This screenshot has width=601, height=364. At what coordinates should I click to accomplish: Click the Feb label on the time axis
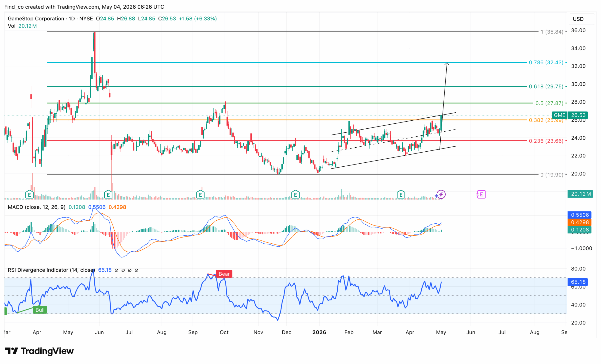[349, 332]
